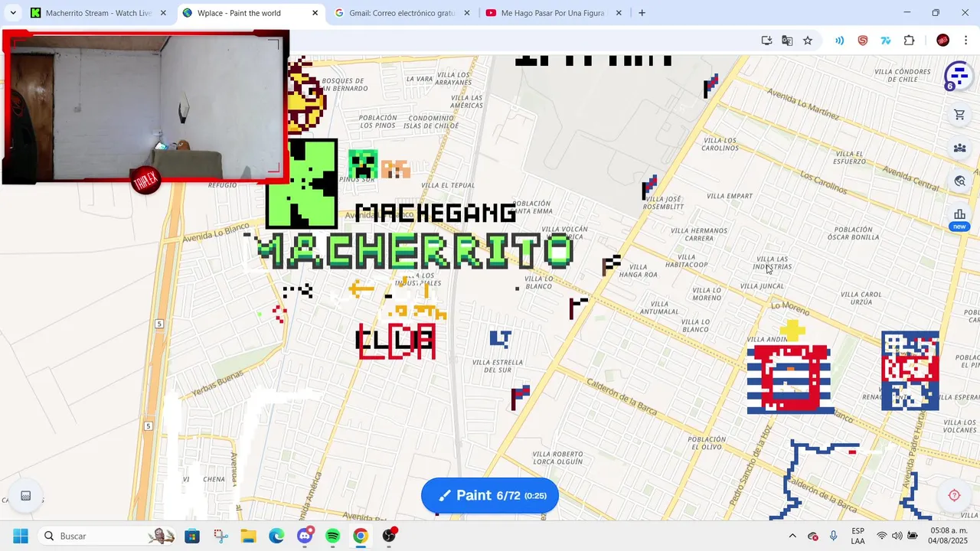Open the ESP LAA language switcher
Screen dimensions: 980x551
[857, 536]
